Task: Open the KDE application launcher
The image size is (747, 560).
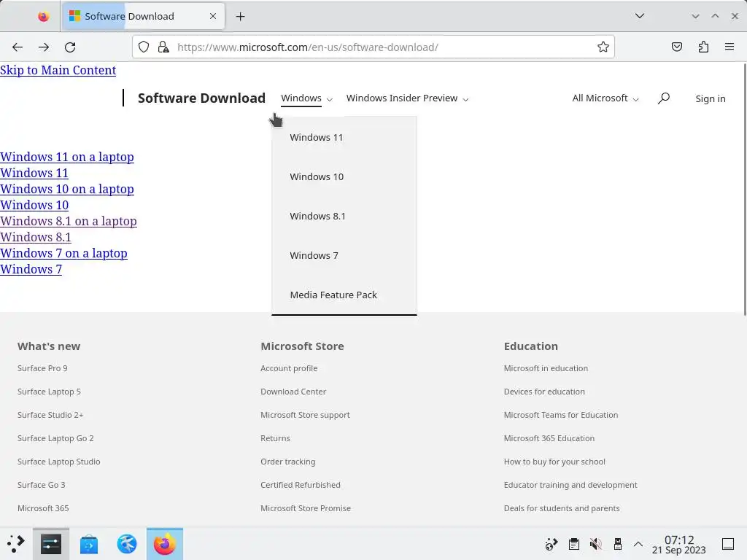Action: [x=16, y=544]
